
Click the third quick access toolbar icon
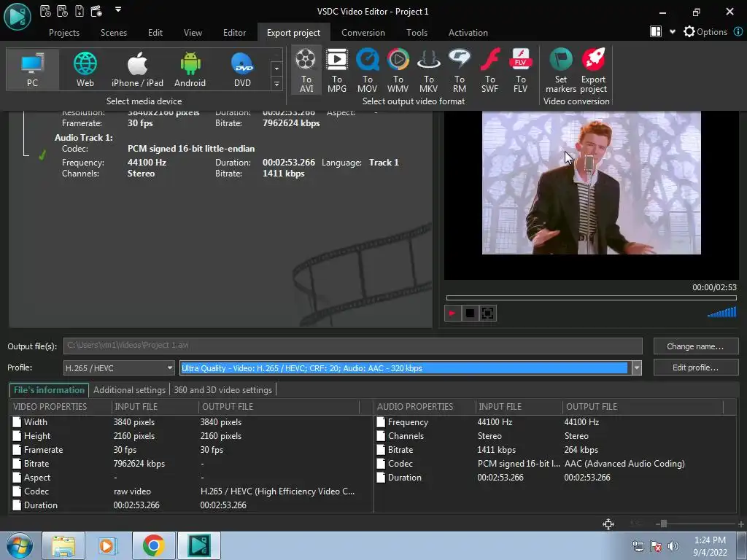click(79, 10)
